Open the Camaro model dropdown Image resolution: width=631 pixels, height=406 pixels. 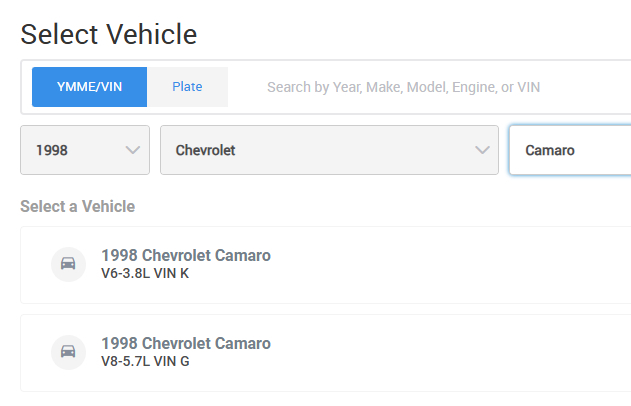coord(570,150)
